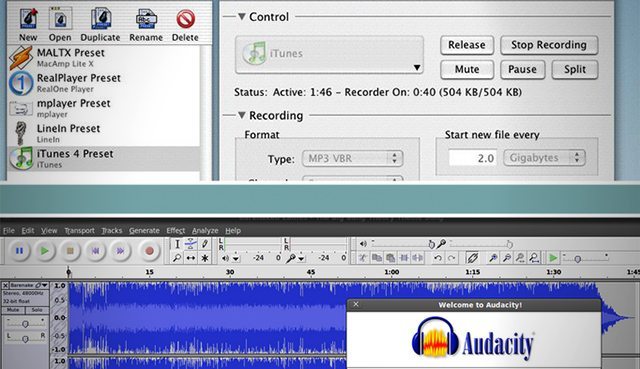Click the Audacity Pause transport button
The image size is (640, 369).
pyautogui.click(x=19, y=251)
